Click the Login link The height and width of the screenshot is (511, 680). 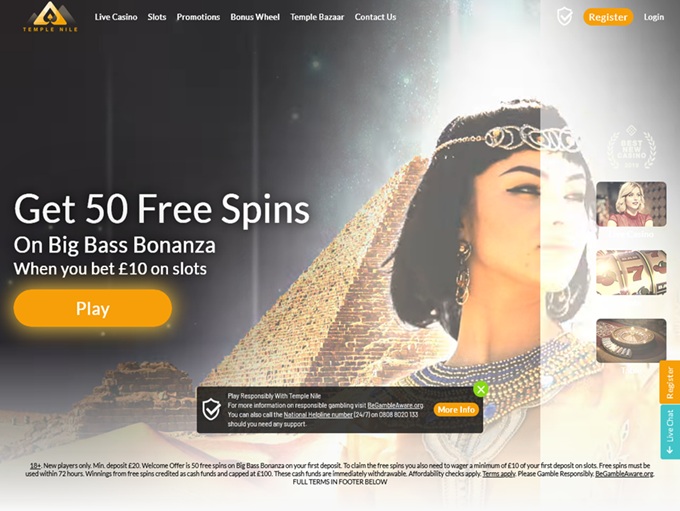click(654, 17)
